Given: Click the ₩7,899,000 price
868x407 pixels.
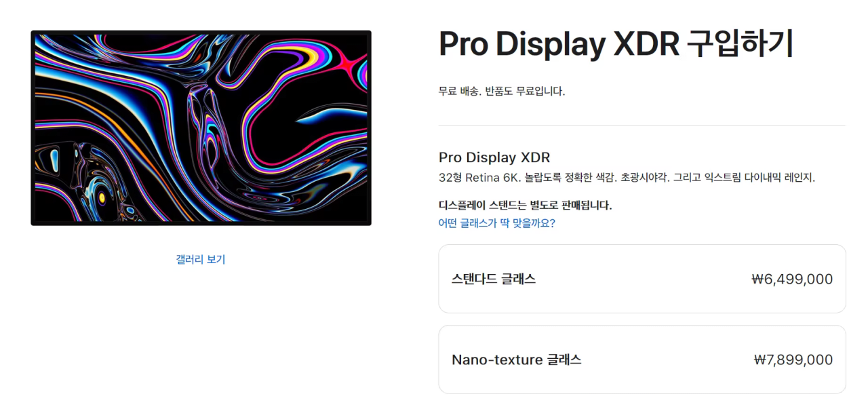Looking at the screenshot, I should click(x=793, y=360).
